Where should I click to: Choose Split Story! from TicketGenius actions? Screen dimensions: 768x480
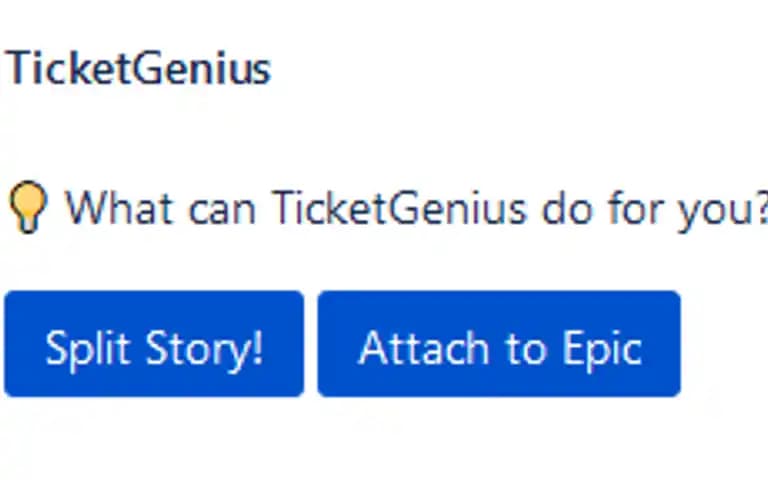[154, 344]
